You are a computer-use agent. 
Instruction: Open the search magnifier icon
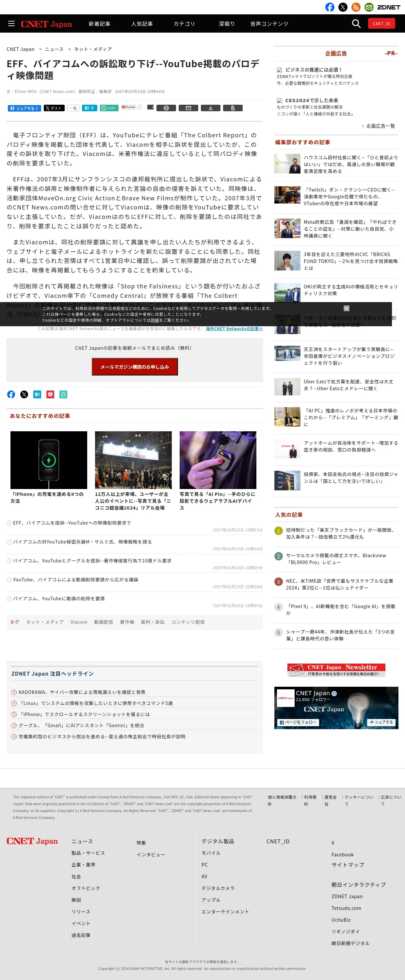tap(356, 23)
